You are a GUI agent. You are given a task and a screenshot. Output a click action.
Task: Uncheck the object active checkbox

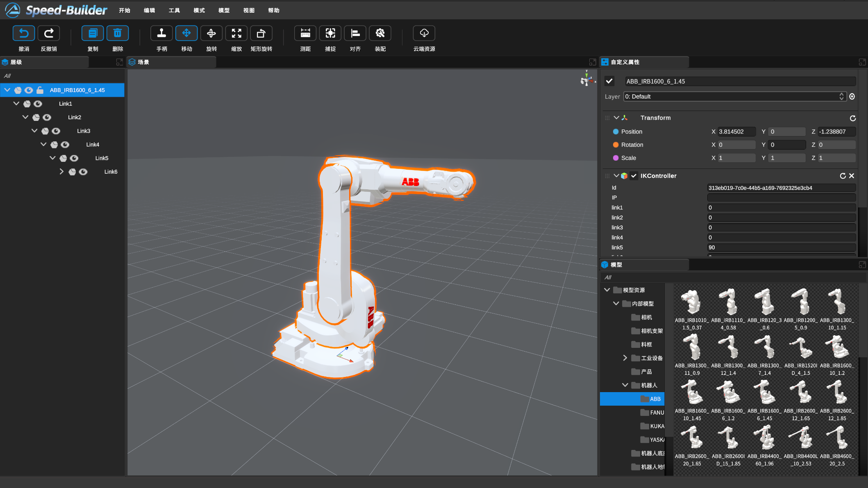tap(609, 81)
